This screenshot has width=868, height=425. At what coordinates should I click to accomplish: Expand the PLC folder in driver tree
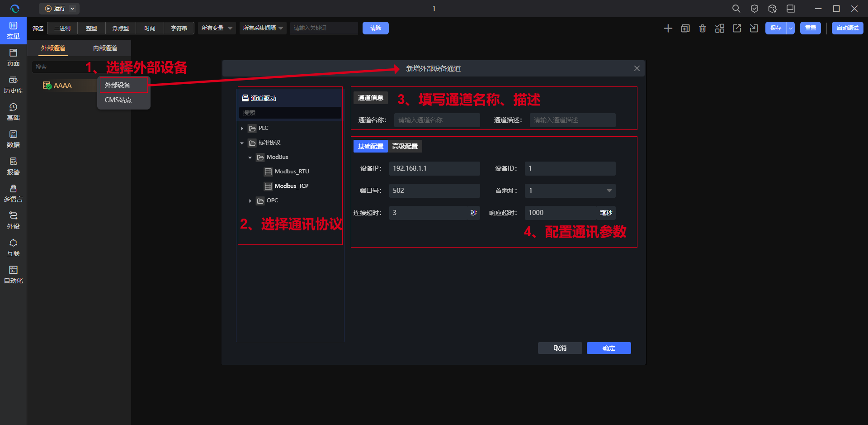click(x=242, y=129)
